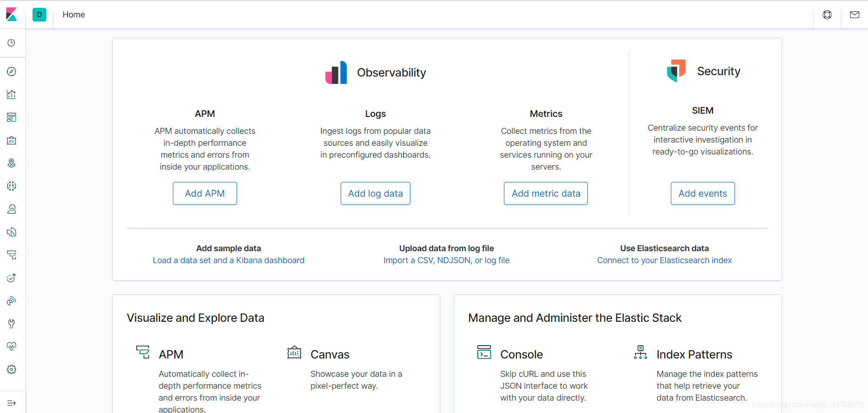The width and height of the screenshot is (868, 413).
Task: Click 'Manage and Administer the Elastic Stack' heading
Action: 575,318
